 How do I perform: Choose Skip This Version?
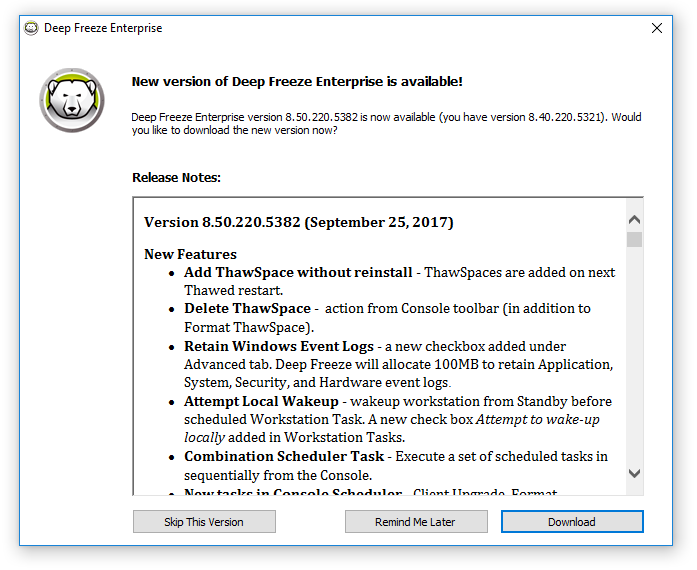204,522
